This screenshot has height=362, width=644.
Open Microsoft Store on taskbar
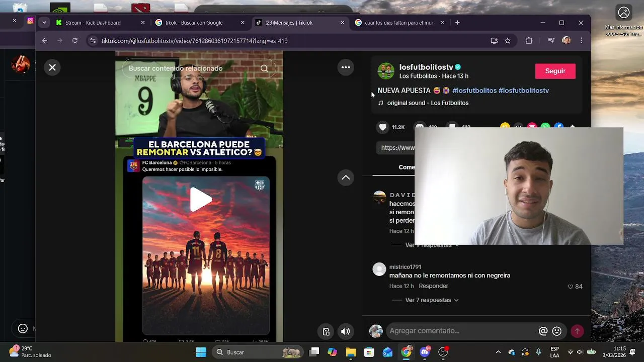(x=369, y=352)
